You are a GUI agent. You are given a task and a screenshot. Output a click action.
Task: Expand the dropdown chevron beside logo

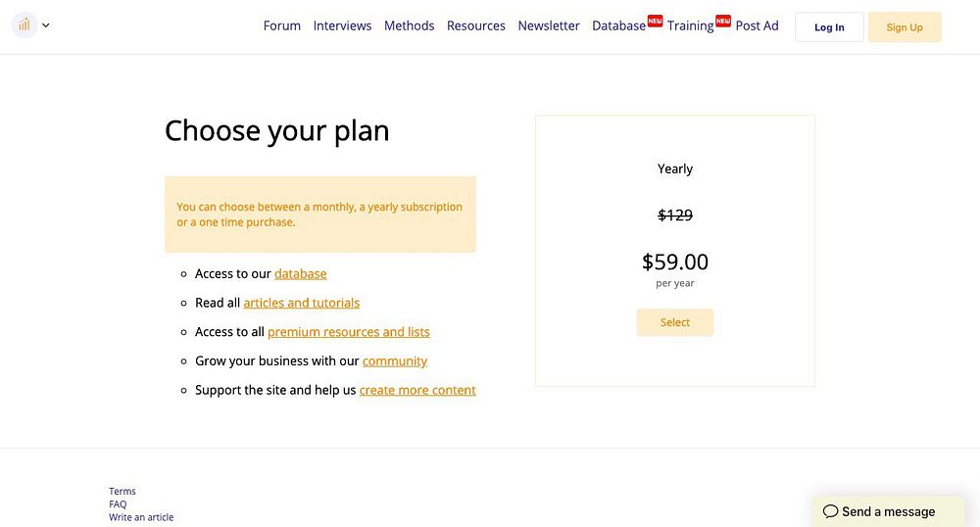46,25
